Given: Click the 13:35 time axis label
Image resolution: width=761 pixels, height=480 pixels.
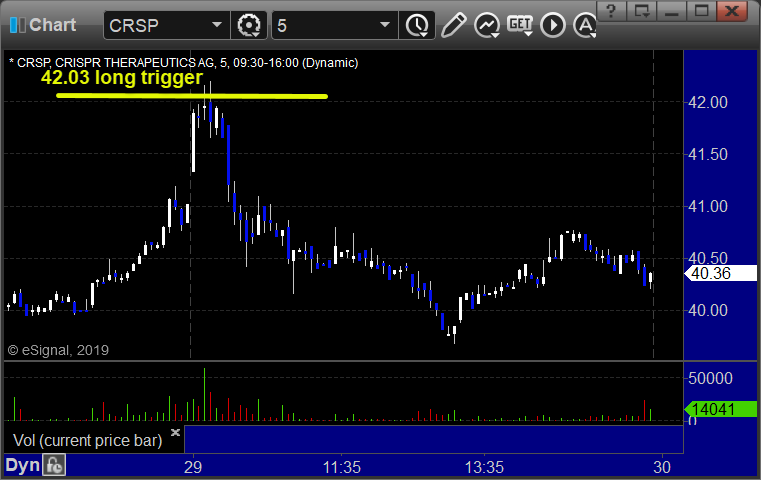Looking at the screenshot, I should tap(484, 467).
